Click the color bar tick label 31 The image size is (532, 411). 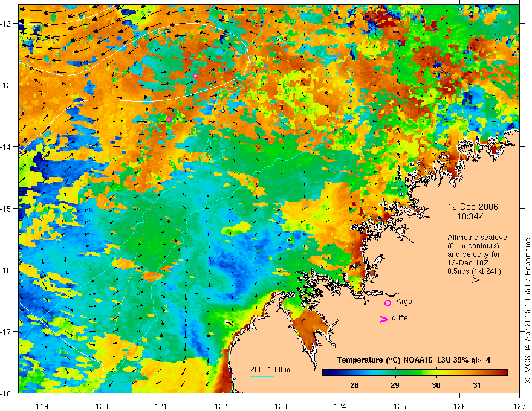[x=477, y=386]
